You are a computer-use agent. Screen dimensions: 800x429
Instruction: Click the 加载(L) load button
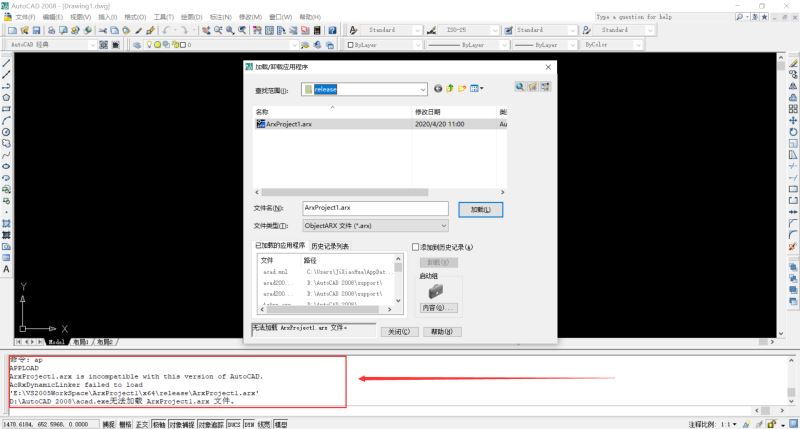pos(480,210)
